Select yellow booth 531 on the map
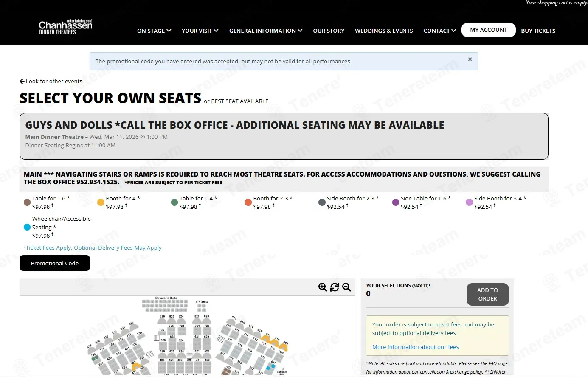 click(x=135, y=366)
